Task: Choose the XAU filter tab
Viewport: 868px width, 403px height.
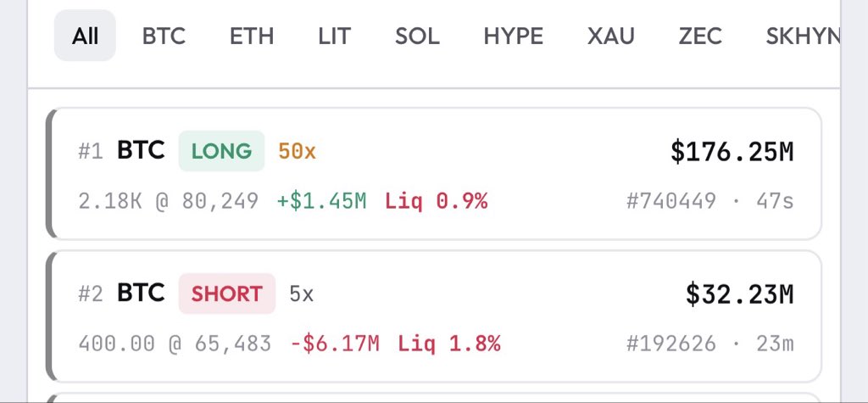Action: [610, 36]
